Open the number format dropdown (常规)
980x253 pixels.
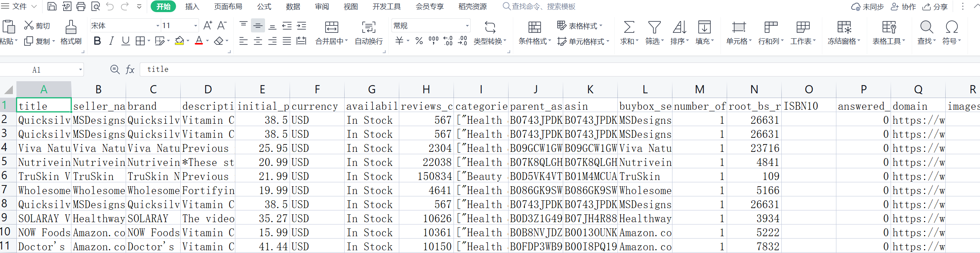coord(467,26)
